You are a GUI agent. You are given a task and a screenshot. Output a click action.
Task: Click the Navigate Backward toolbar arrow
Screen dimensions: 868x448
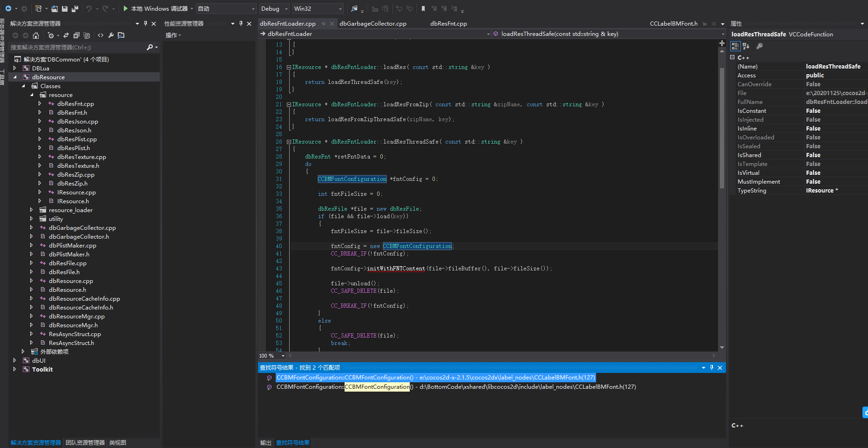(8, 8)
